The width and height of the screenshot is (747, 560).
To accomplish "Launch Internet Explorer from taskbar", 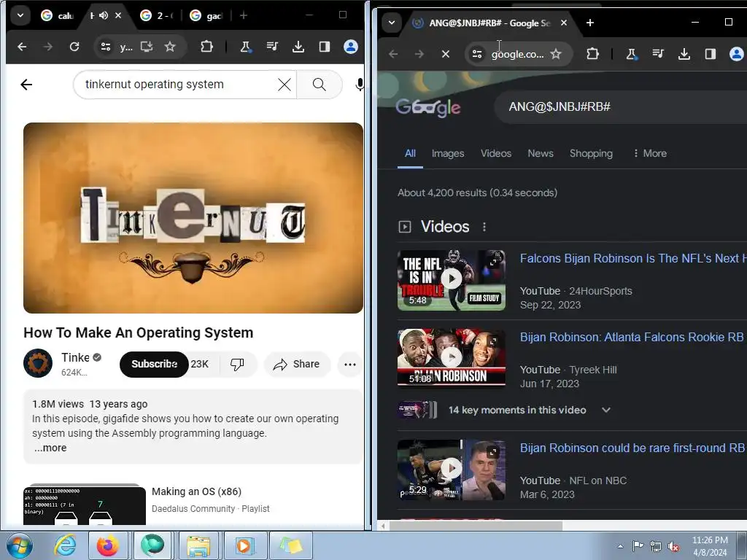I will click(64, 545).
